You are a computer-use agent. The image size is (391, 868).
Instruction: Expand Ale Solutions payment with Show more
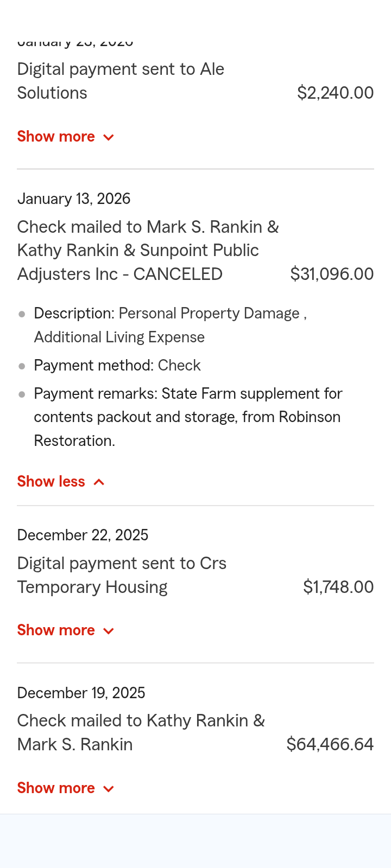[56, 137]
